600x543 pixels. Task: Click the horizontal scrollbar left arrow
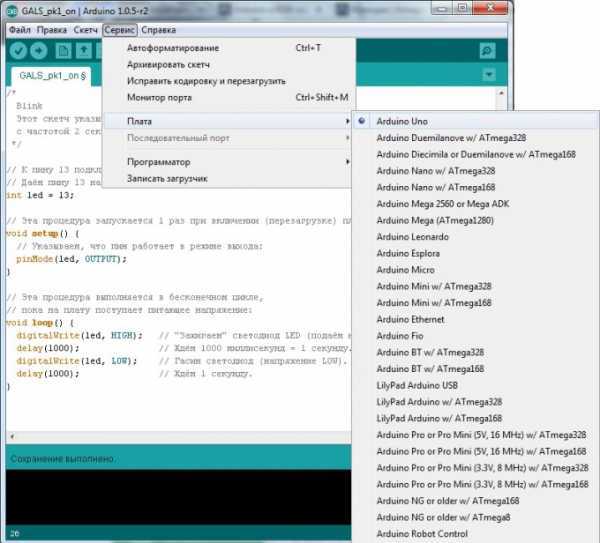(x=12, y=436)
